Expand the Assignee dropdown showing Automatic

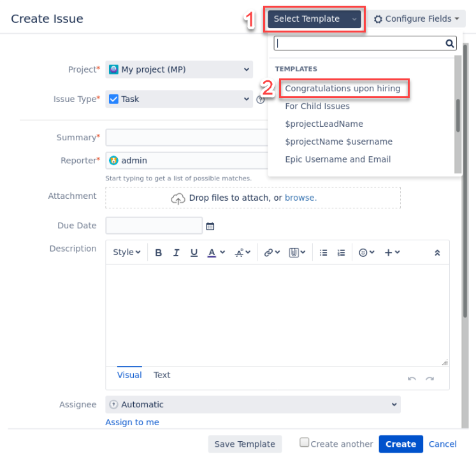click(253, 405)
